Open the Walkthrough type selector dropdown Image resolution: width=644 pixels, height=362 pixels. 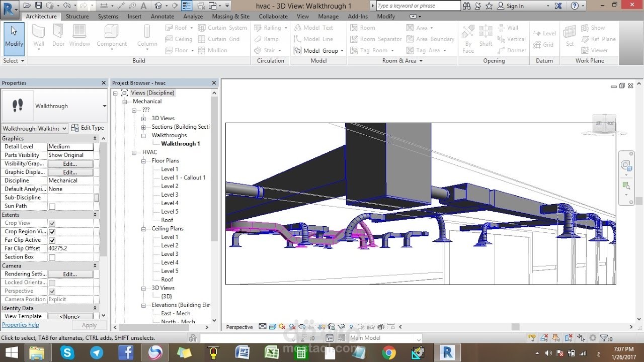[105, 106]
